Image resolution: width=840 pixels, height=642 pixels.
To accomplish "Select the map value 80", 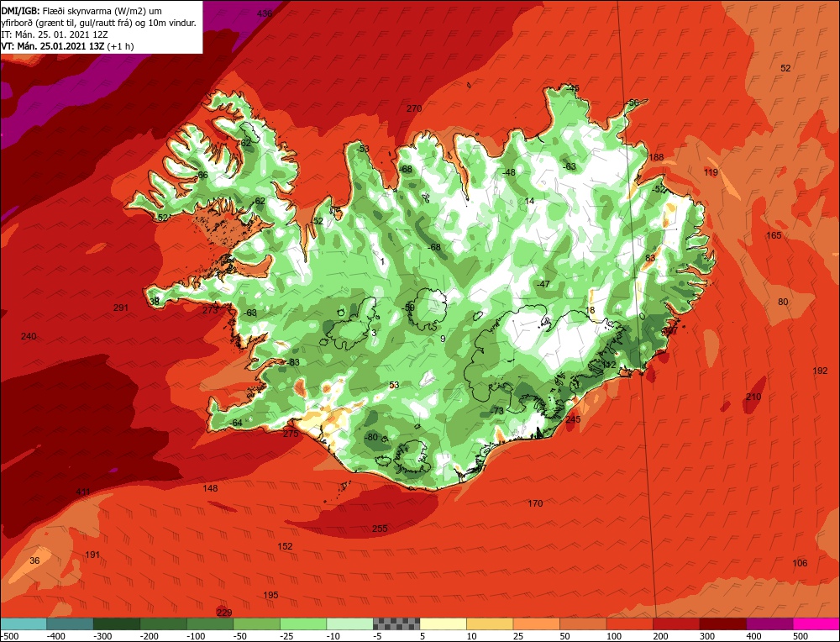I will point(783,302).
